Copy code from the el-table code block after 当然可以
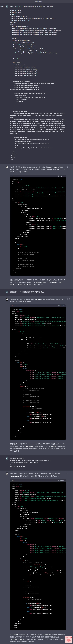The height and width of the screenshot is (644, 73). tap(61, 306)
